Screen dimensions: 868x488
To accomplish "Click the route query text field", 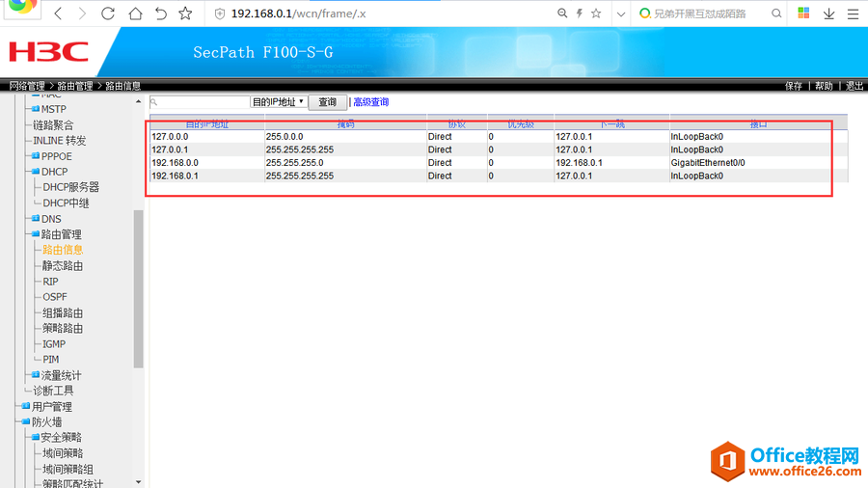I will (x=200, y=102).
